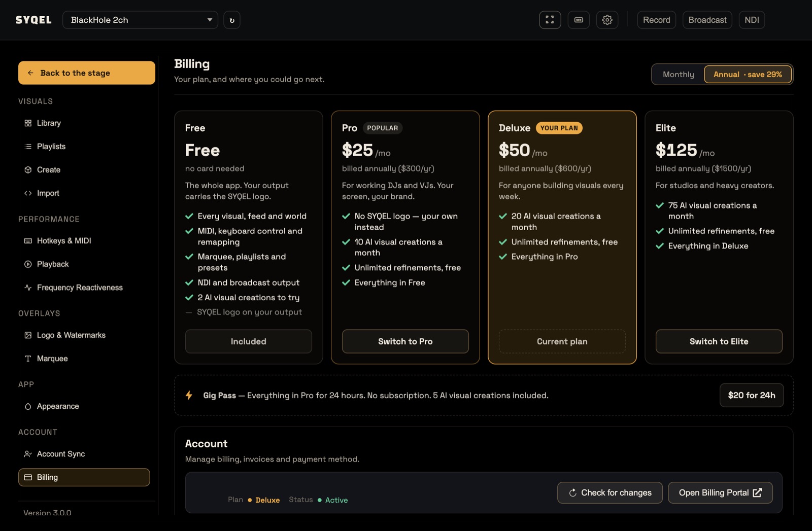Screen dimensions: 812x531
Task: Click Back to the stage button
Action: coord(87,73)
